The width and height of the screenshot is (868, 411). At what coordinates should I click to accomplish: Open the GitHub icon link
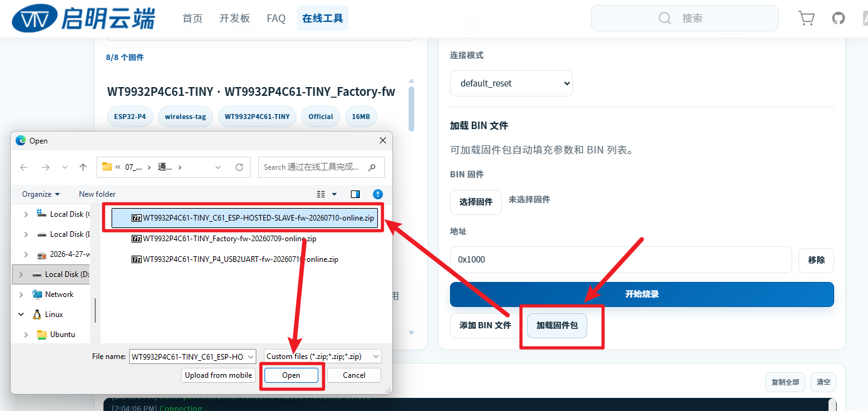(839, 18)
